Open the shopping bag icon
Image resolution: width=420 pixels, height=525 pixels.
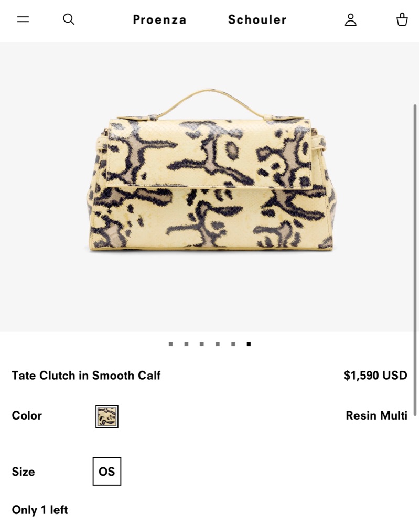pyautogui.click(x=402, y=19)
